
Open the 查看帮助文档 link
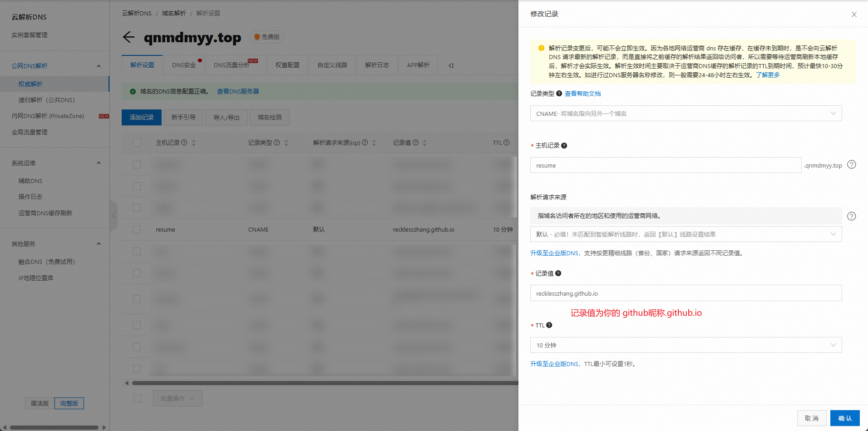coord(582,94)
